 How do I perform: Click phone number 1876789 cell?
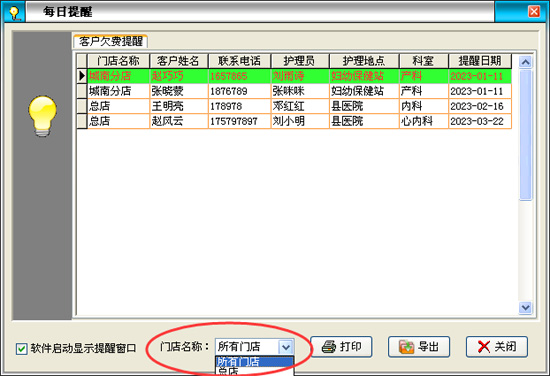pyautogui.click(x=240, y=91)
